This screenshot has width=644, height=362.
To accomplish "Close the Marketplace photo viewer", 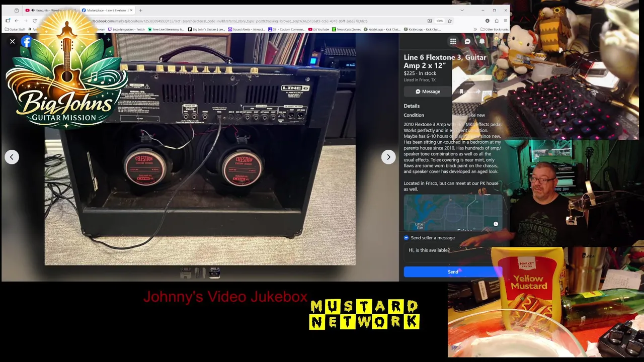I will coord(12,42).
